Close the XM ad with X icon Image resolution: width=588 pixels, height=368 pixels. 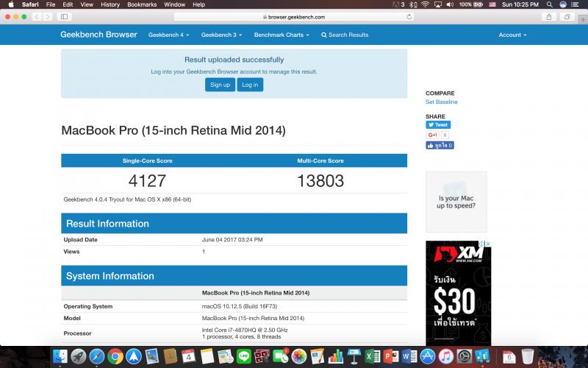488,244
